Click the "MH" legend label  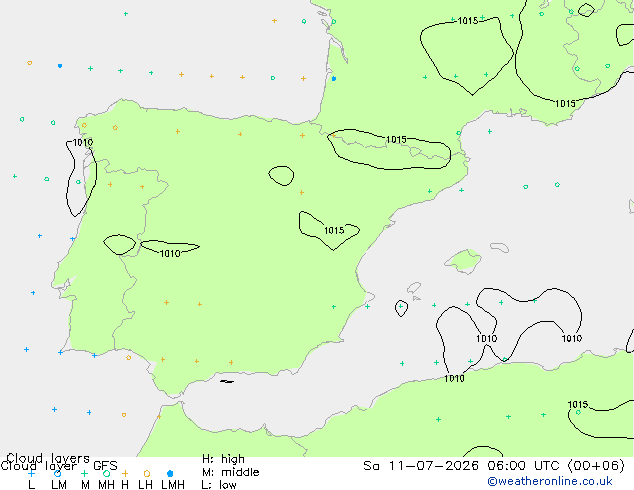[x=106, y=485]
